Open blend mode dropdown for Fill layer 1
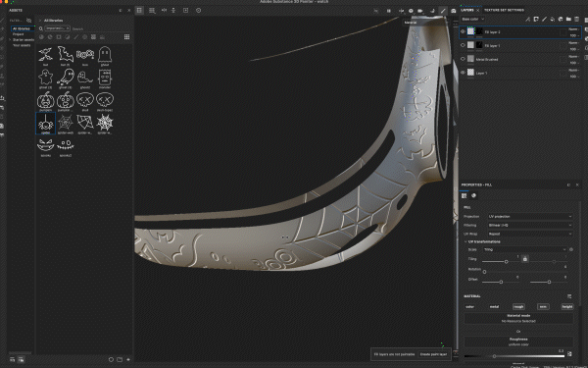This screenshot has height=368, width=588. click(573, 43)
